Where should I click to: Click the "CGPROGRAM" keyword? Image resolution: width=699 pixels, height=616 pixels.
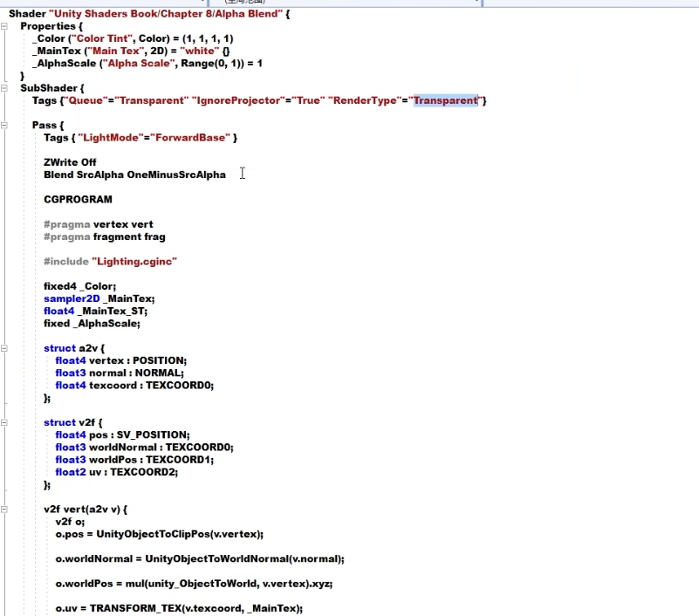[x=78, y=200]
